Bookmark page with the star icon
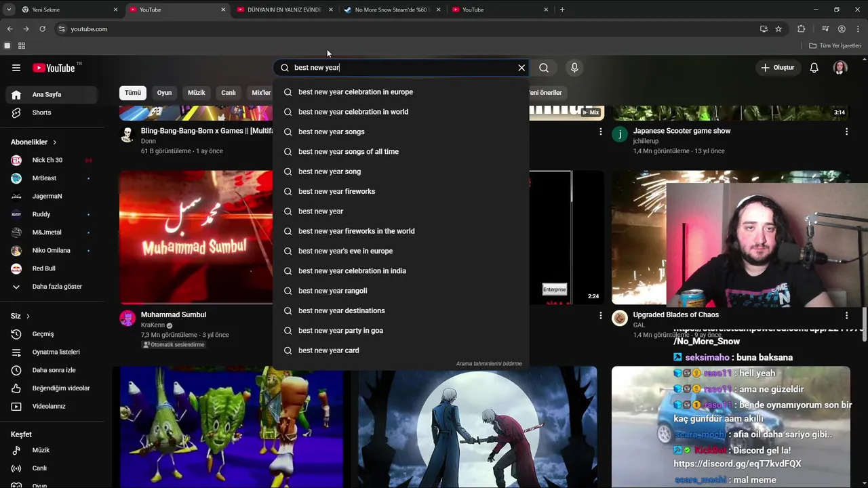868x488 pixels. (778, 29)
